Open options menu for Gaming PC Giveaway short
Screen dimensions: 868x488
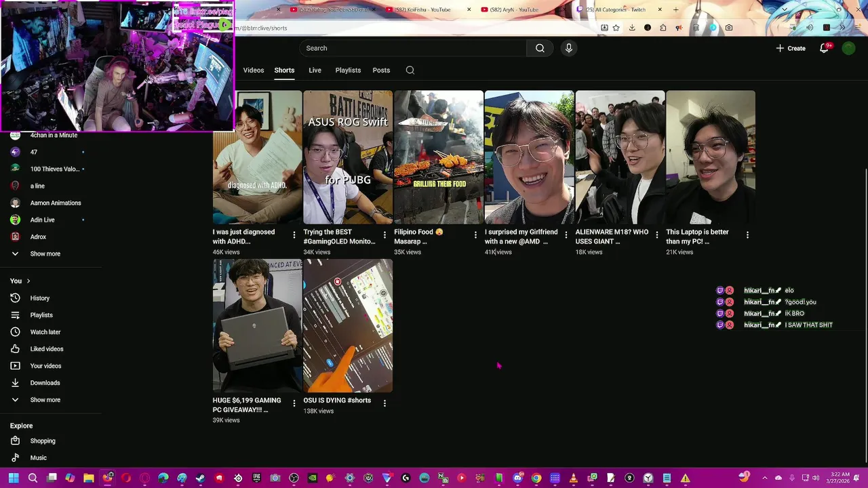[x=294, y=403]
